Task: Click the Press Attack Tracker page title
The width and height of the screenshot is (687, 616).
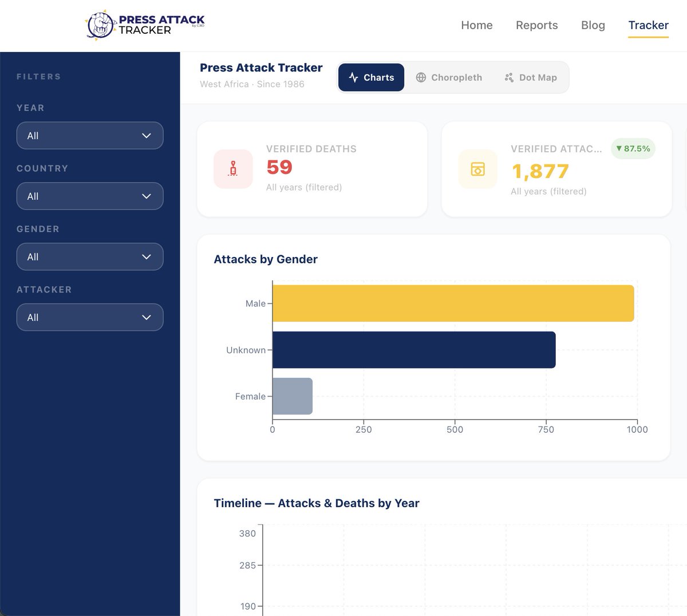Action: coord(261,68)
